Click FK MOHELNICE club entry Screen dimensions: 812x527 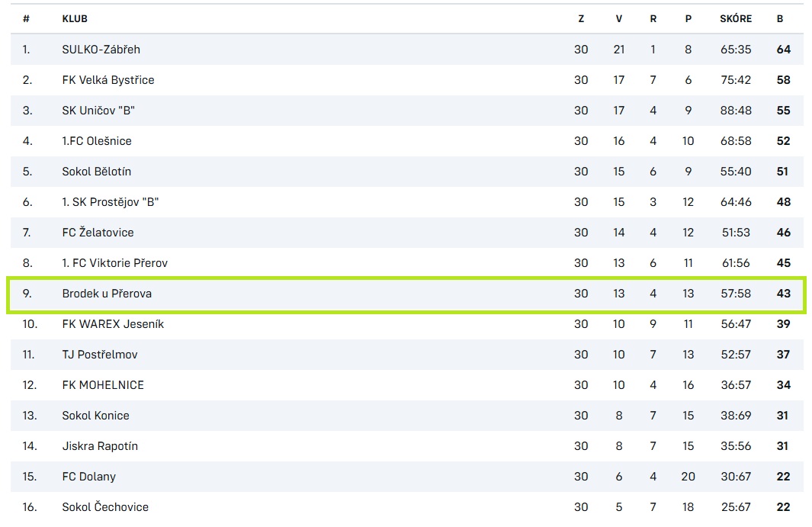click(x=103, y=386)
